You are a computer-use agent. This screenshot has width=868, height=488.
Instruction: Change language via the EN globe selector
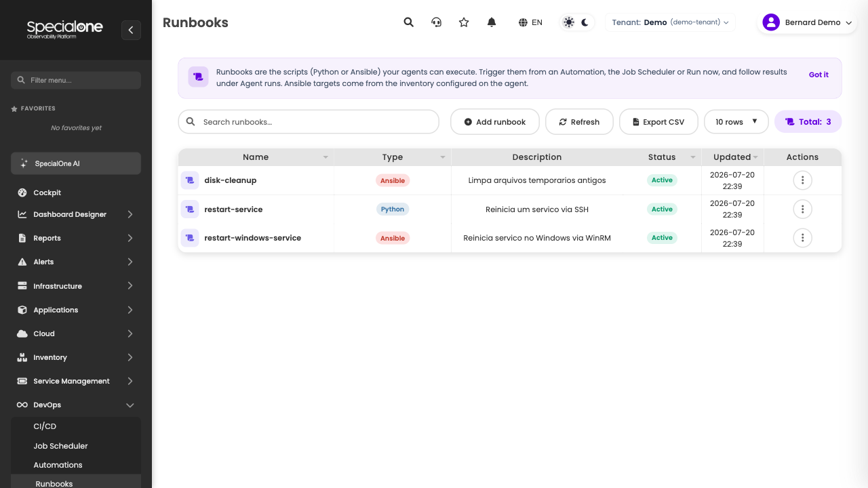tap(530, 22)
